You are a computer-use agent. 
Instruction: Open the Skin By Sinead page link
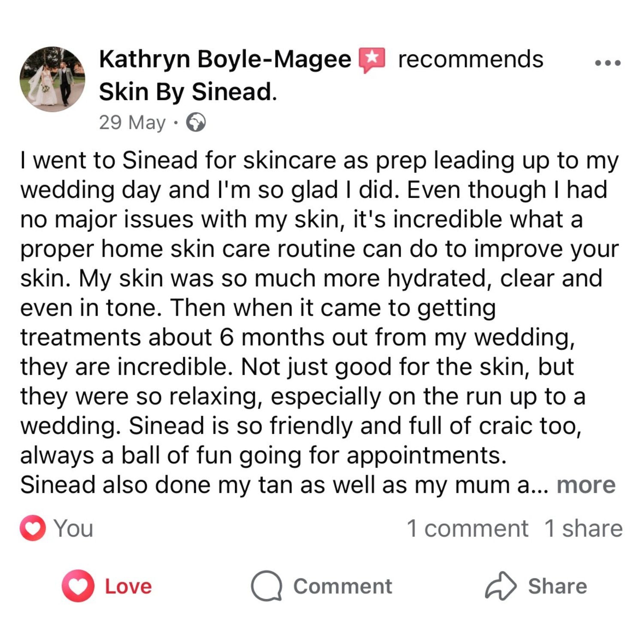(x=187, y=92)
